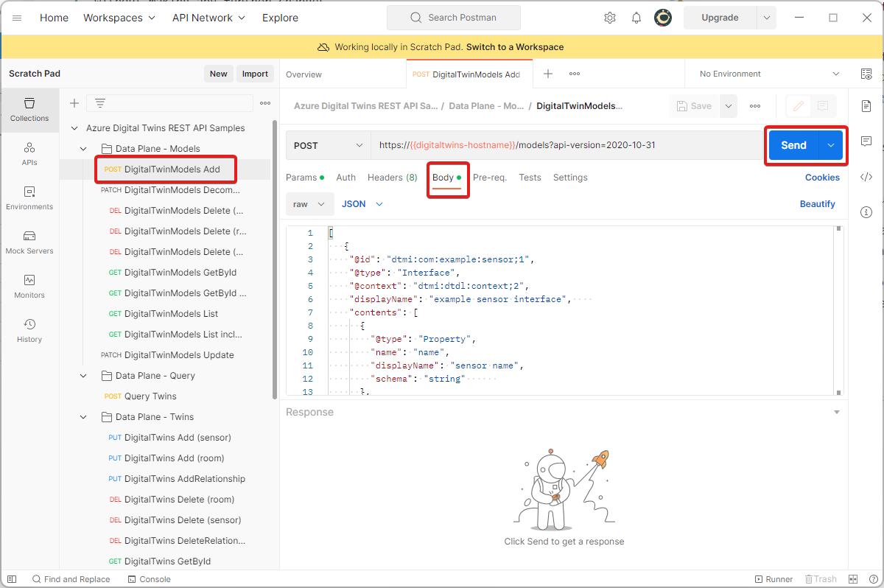The image size is (884, 588).
Task: Click the Upgrade button
Action: click(720, 18)
